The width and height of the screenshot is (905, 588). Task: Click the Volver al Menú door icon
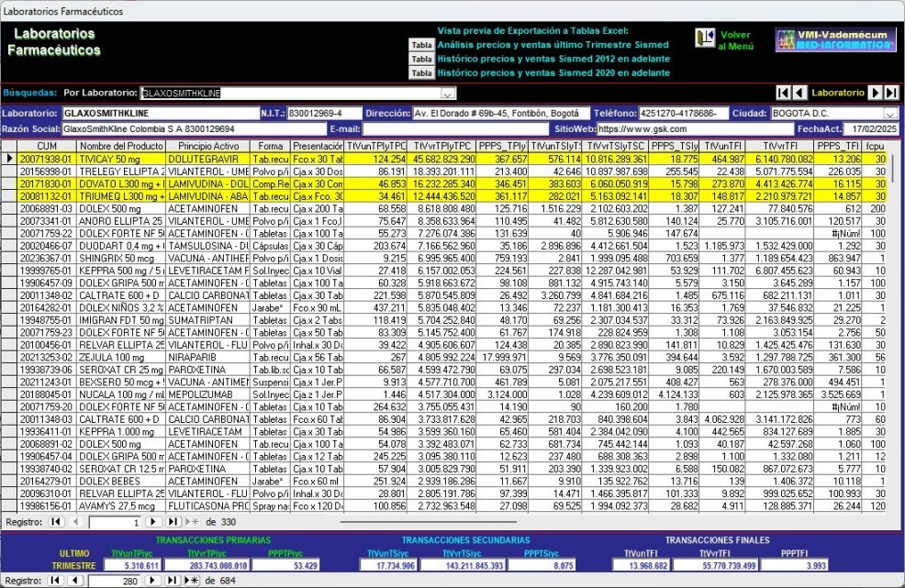(705, 39)
